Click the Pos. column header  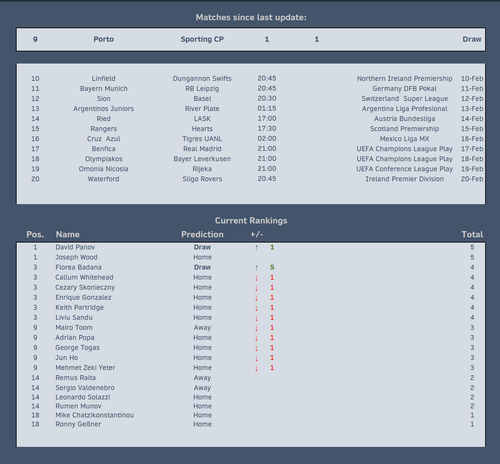click(35, 234)
